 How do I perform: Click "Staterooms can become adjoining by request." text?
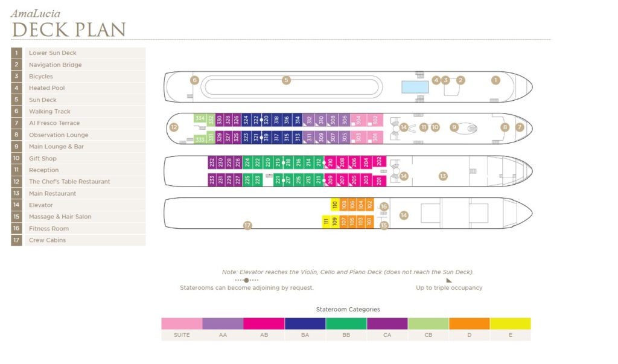(x=247, y=288)
